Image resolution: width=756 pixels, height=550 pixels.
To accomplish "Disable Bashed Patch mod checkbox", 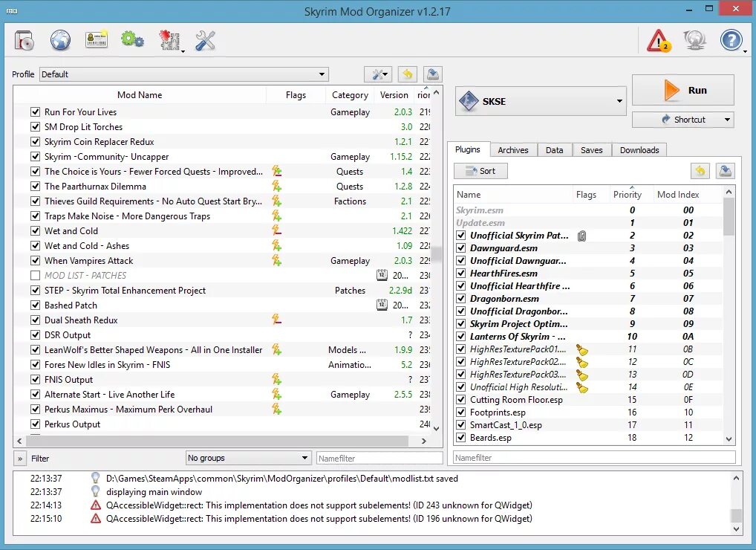I will coord(35,305).
